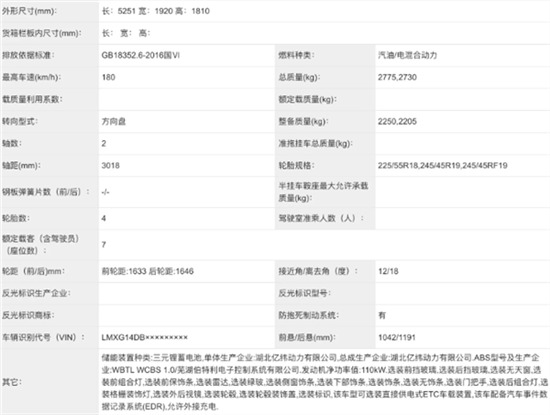The image size is (550, 415).
Task: Select the dimensions value 长5251 宽1920 高1810
Action: coord(156,11)
